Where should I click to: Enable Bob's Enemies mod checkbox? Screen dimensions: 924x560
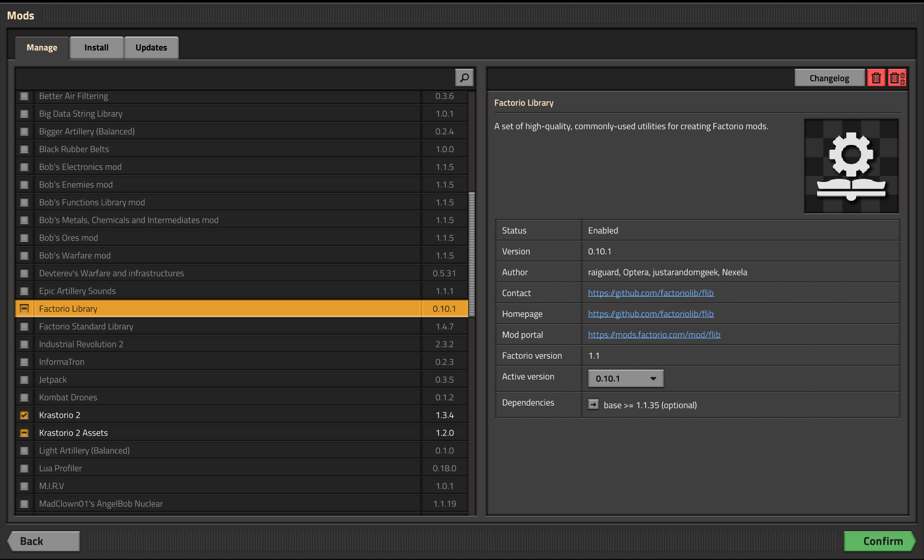click(24, 185)
